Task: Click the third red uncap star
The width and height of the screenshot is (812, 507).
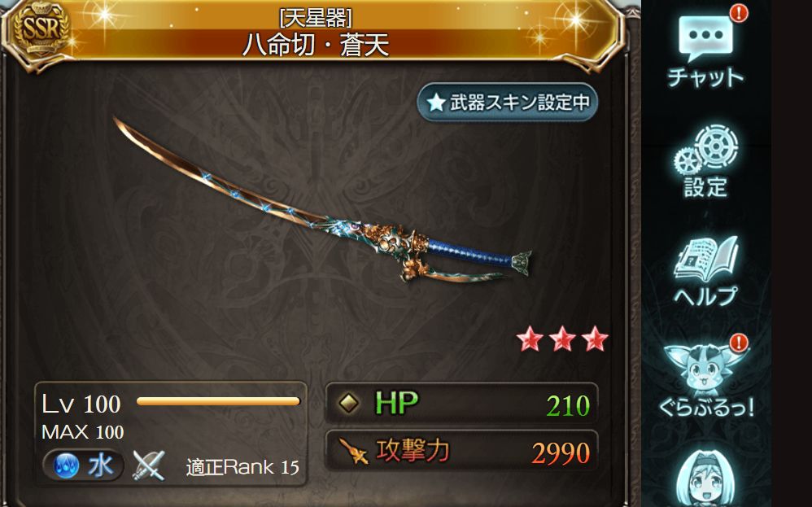Action: [x=595, y=339]
